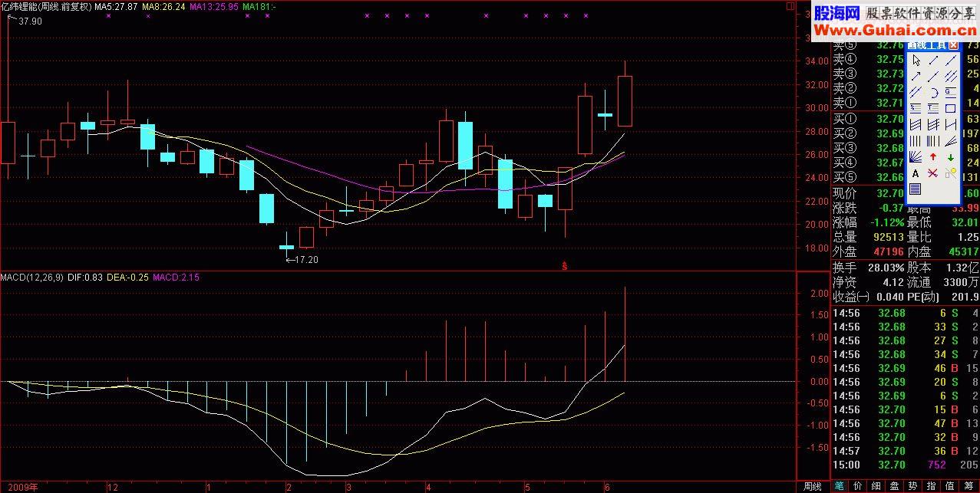Pick the rectangle drawing tool
Image resolution: width=980 pixels, height=493 pixels.
(x=951, y=109)
